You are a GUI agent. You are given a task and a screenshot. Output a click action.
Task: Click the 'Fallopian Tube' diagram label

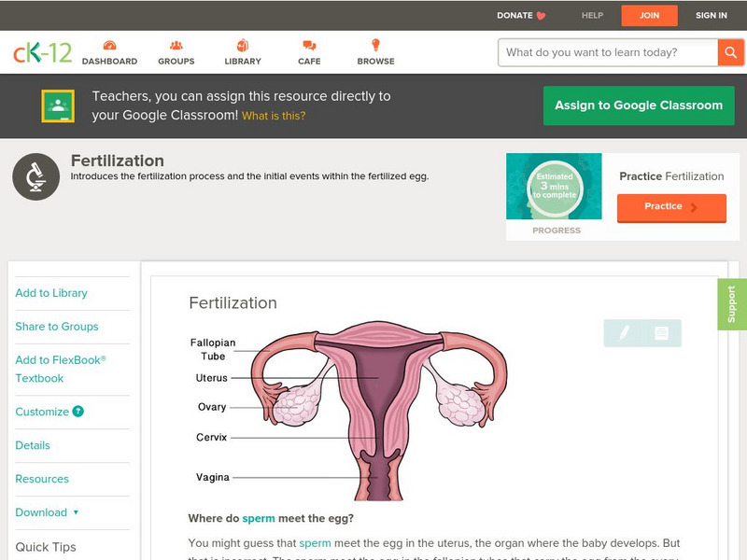click(x=213, y=349)
